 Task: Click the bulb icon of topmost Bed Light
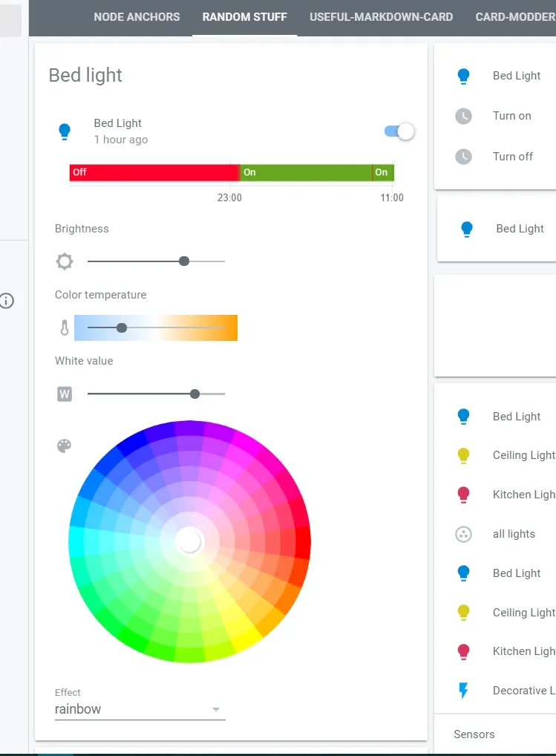coord(463,76)
